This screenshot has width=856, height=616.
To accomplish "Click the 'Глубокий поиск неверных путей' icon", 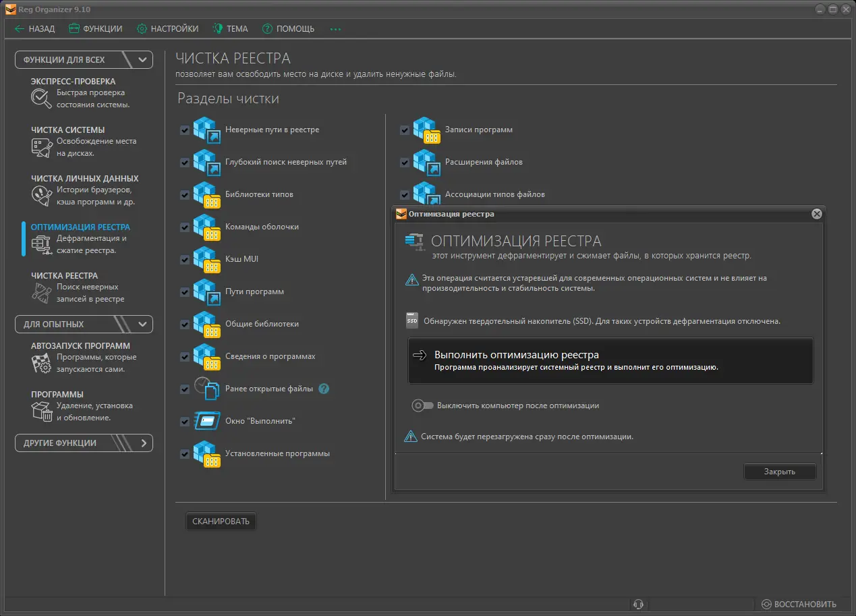I will [207, 163].
